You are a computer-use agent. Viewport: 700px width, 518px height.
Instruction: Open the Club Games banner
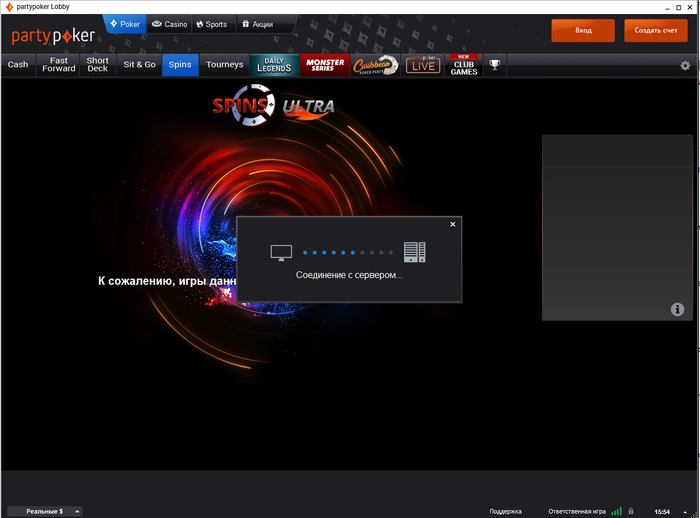coord(464,65)
